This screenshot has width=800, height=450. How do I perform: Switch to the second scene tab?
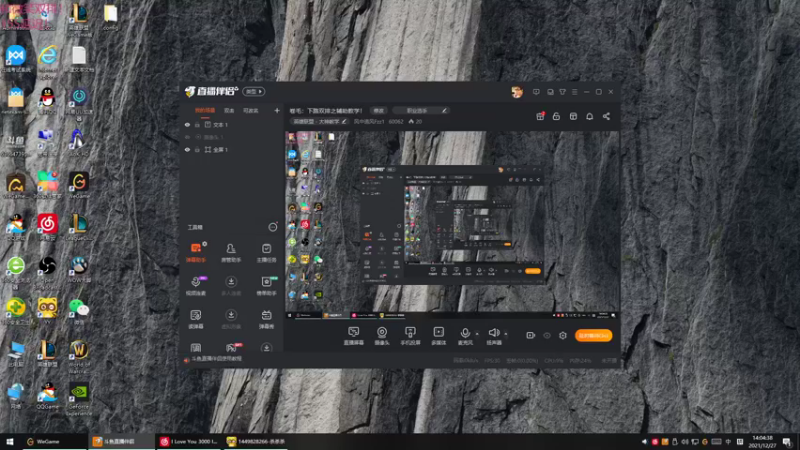point(229,110)
